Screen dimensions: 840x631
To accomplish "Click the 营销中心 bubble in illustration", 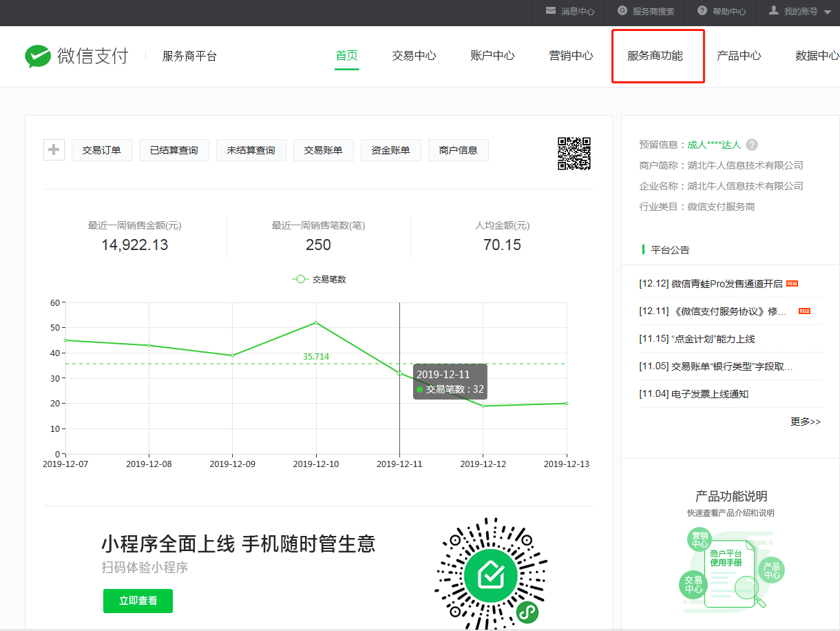I will point(700,540).
